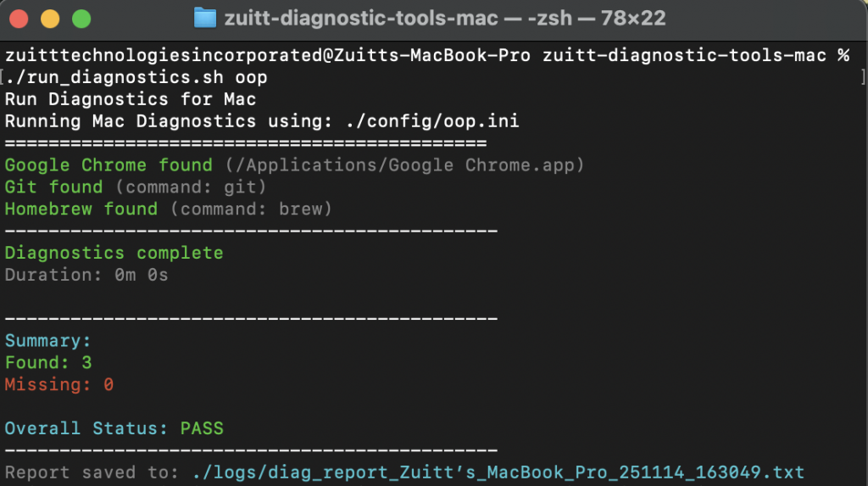The height and width of the screenshot is (486, 868).
Task: Click the ./run_diagnostics.sh oop command line
Action: tap(136, 77)
